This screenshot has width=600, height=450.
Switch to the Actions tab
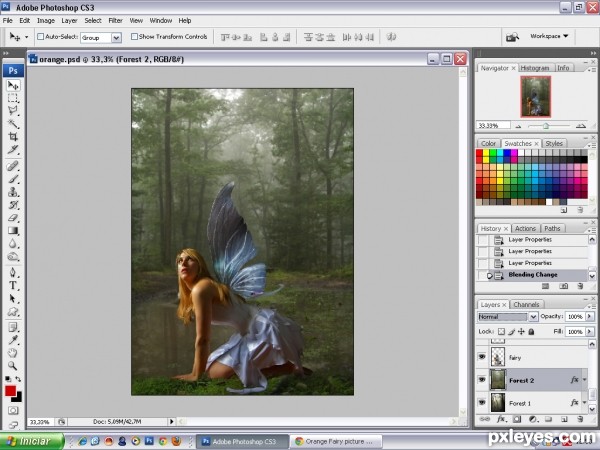pyautogui.click(x=525, y=228)
